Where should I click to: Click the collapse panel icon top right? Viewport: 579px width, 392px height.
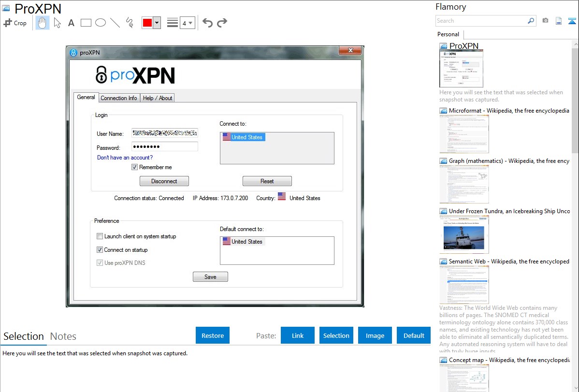point(572,21)
